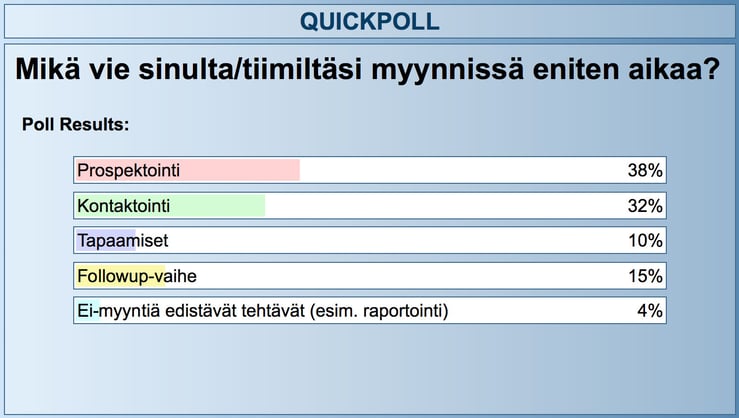Click the 15% result value

click(645, 276)
